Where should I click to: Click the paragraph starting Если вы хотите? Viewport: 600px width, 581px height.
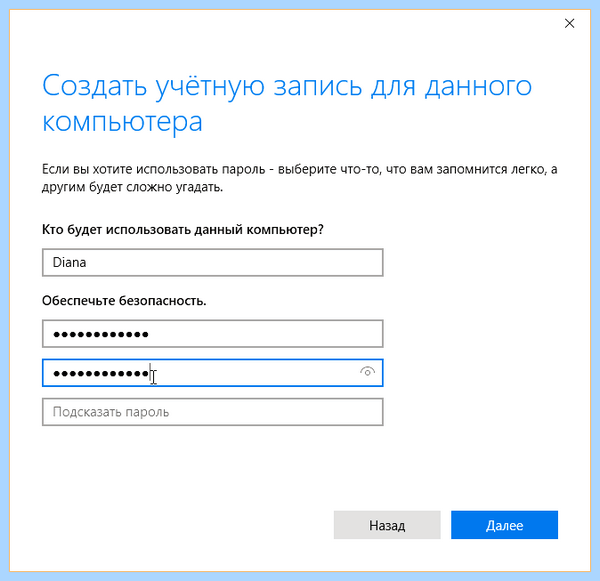(x=300, y=178)
